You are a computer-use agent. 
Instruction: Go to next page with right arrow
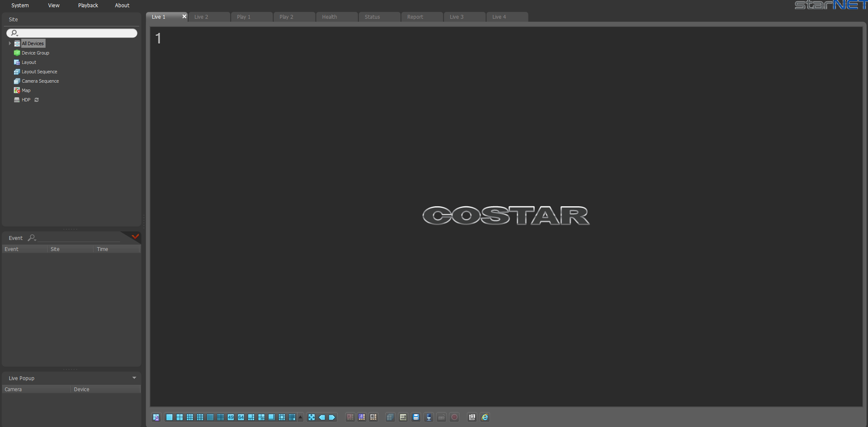click(x=332, y=417)
